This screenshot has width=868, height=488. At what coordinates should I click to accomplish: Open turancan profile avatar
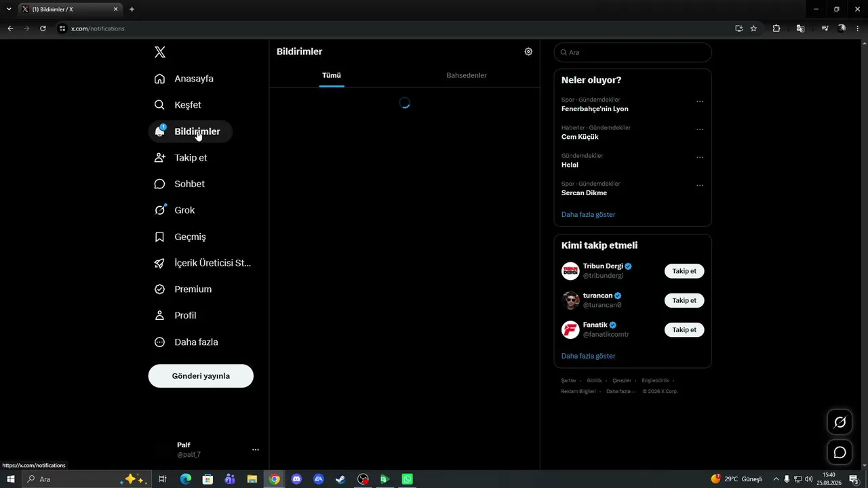[570, 300]
